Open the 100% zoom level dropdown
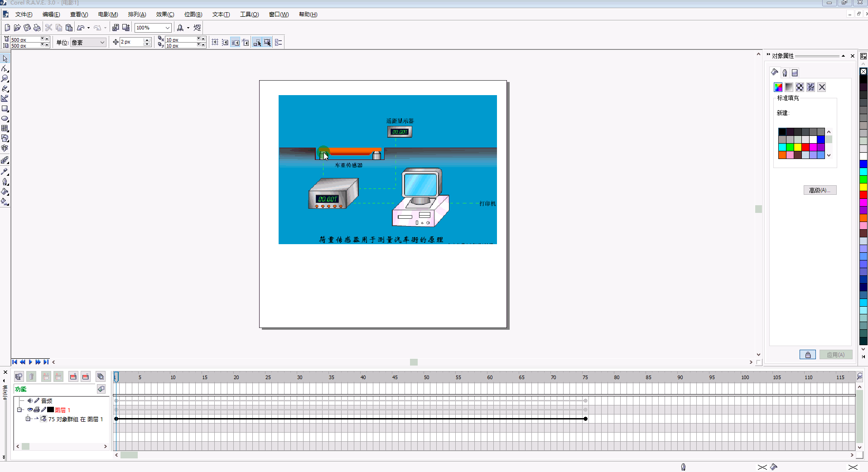Screen dimensions: 868x472 coord(167,28)
